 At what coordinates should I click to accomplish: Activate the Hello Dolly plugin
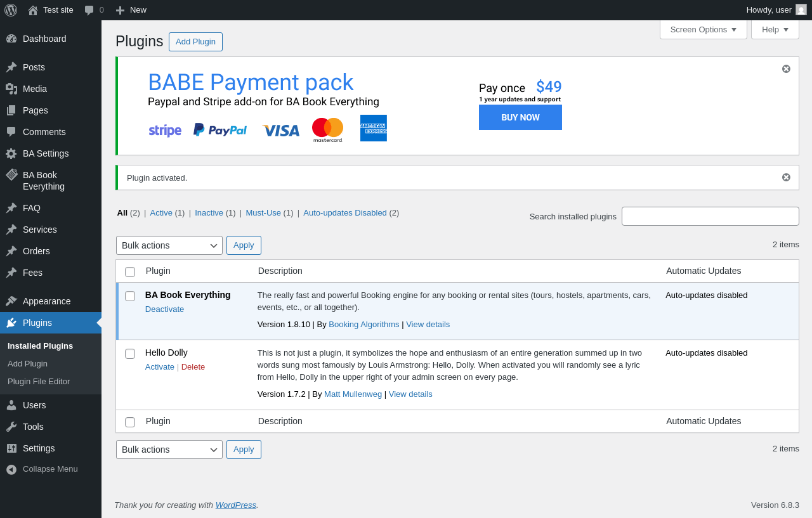click(160, 367)
